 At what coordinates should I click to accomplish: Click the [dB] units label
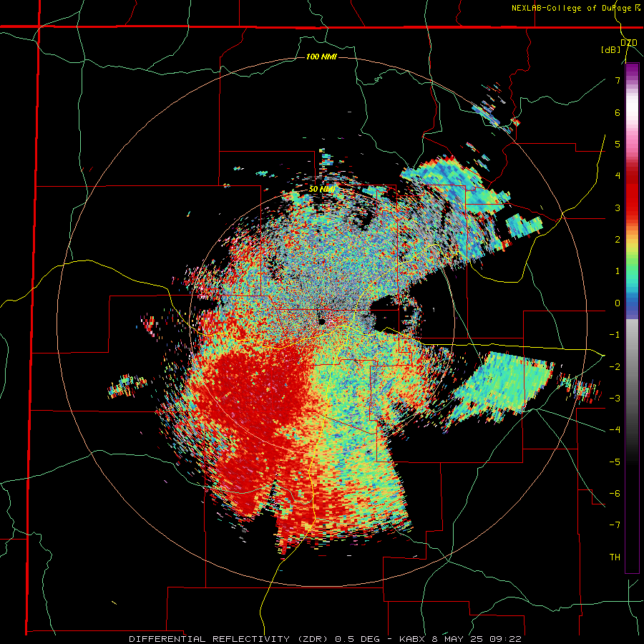[611, 50]
